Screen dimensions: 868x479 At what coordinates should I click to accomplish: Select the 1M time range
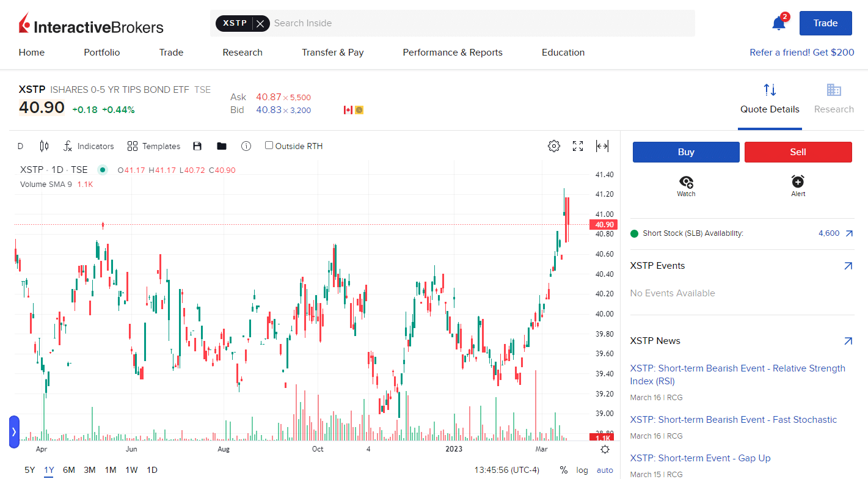(x=111, y=470)
